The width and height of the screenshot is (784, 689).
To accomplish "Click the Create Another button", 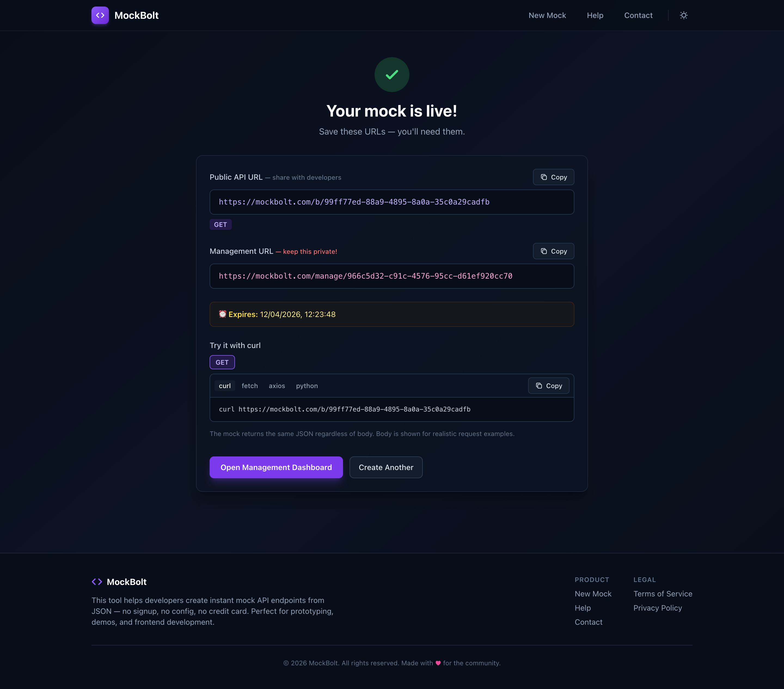I will [x=386, y=467].
